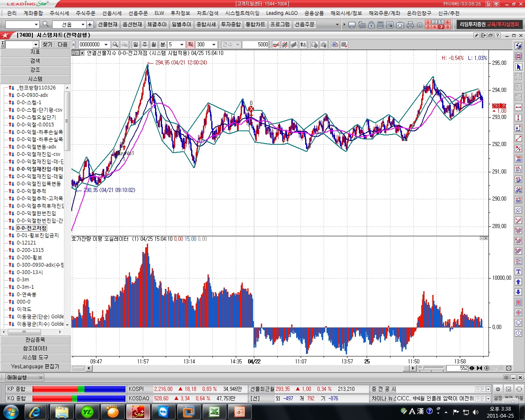Click the red tick marker on the chart
Image resolution: width=525 pixels, height=420 pixels.
click(251, 109)
